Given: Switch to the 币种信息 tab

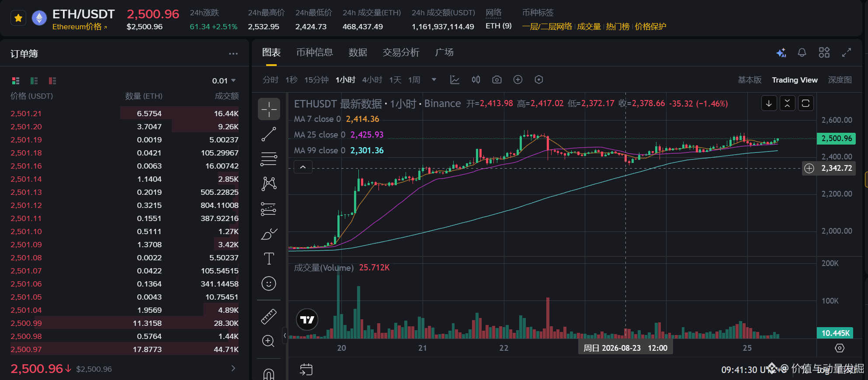Looking at the screenshot, I should pyautogui.click(x=315, y=52).
